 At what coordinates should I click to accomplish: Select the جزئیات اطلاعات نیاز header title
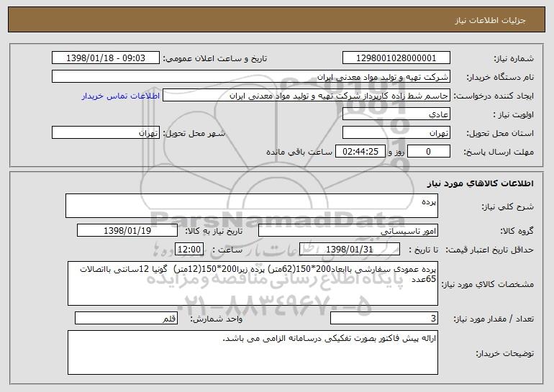490,20
